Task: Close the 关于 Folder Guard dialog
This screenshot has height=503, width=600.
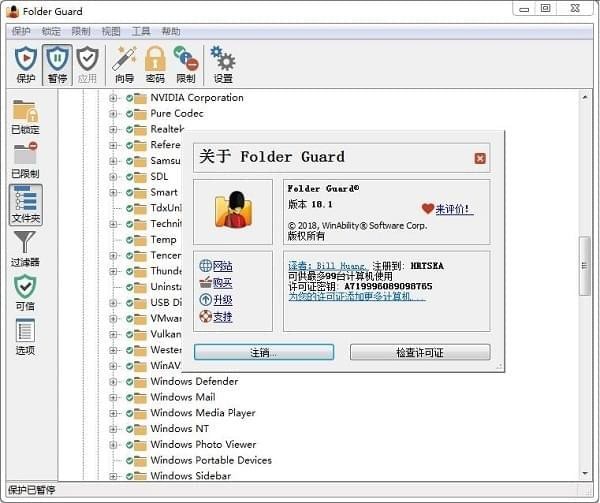Action: click(x=480, y=158)
